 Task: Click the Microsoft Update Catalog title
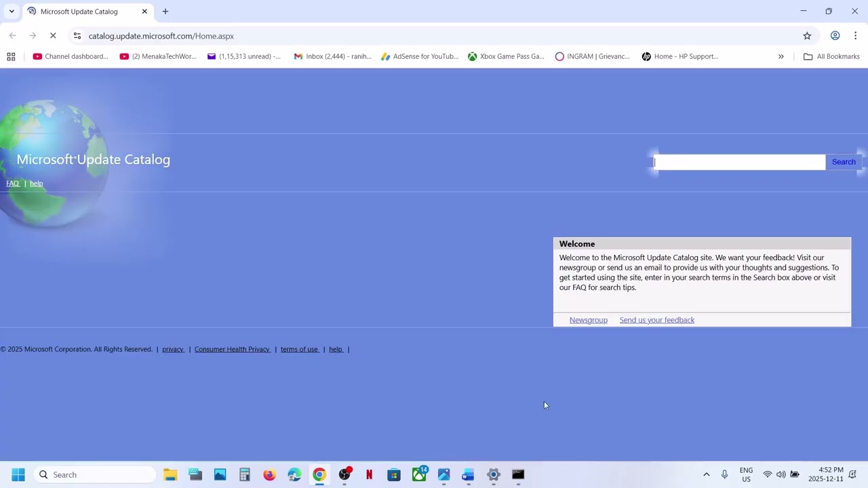93,159
